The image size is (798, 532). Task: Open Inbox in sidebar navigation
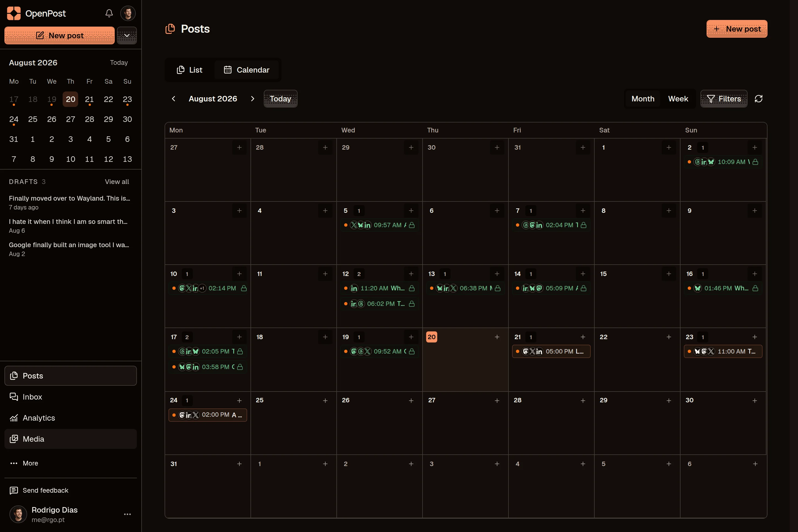71,397
